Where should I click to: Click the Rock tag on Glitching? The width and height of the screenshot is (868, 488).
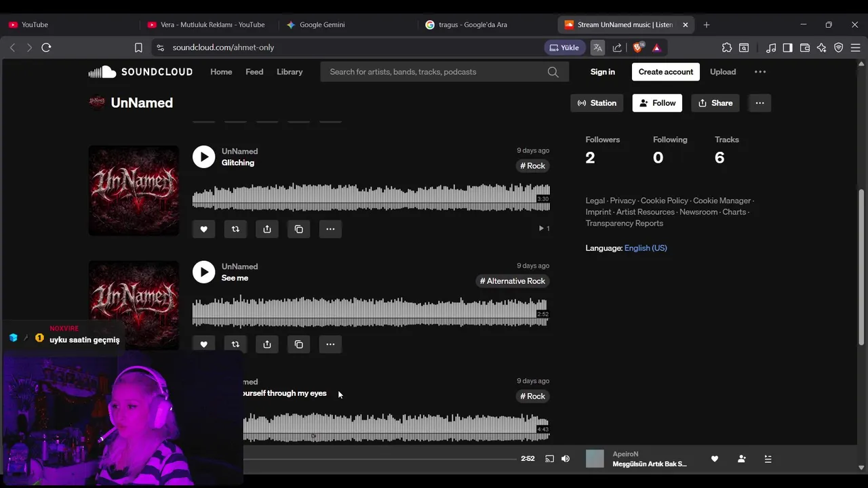click(x=532, y=165)
